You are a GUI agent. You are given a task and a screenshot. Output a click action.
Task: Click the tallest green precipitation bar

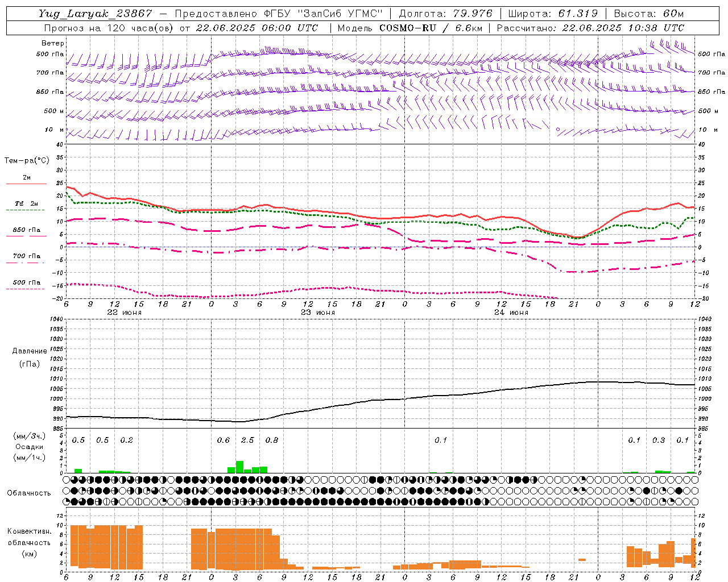239,467
